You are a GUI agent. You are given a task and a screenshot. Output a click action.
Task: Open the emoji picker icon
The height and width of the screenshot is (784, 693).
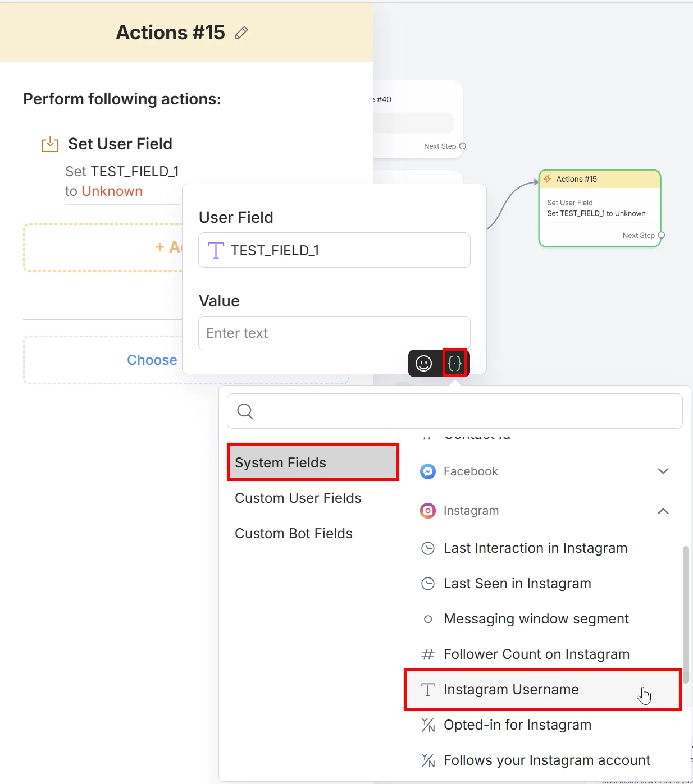coord(423,364)
